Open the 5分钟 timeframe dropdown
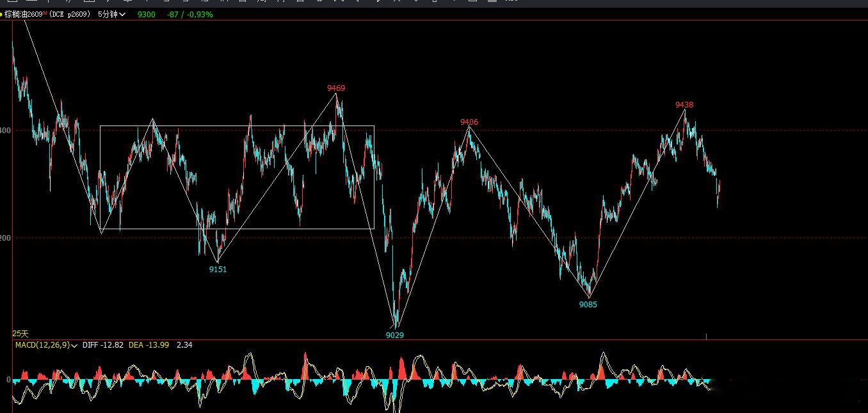 coord(112,14)
